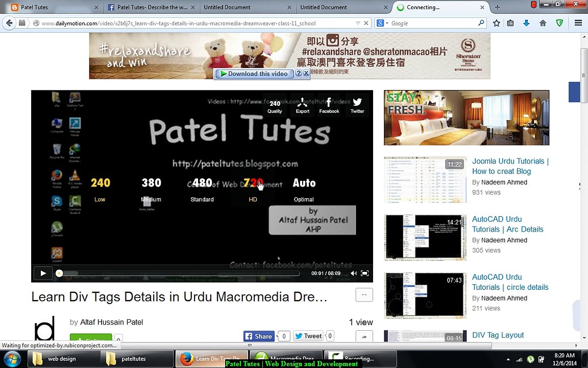Mute the video player volume
The image size is (588, 368).
pos(353,273)
